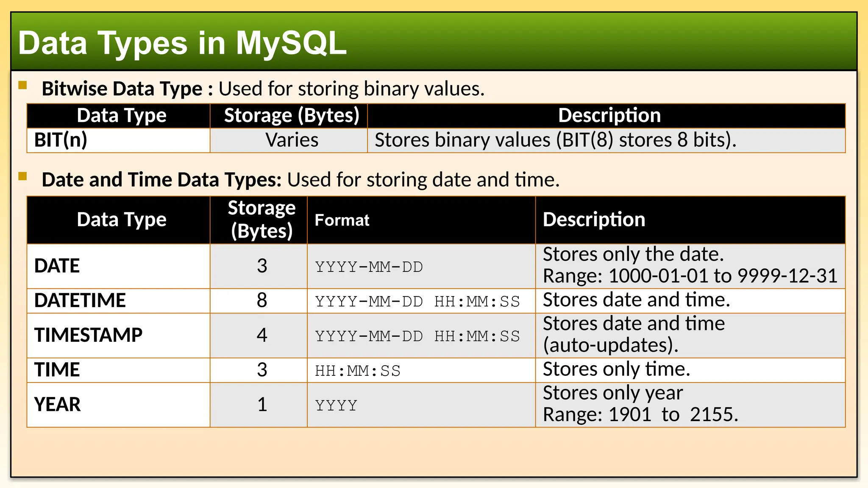Click DATETIME storage value 8
Image resolution: width=868 pixels, height=488 pixels.
tap(262, 301)
